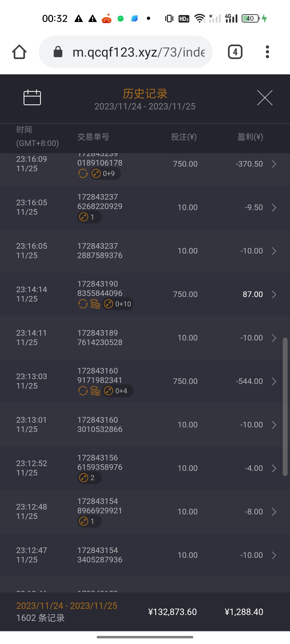Close the history records panel
290x644 pixels.
[x=265, y=98]
